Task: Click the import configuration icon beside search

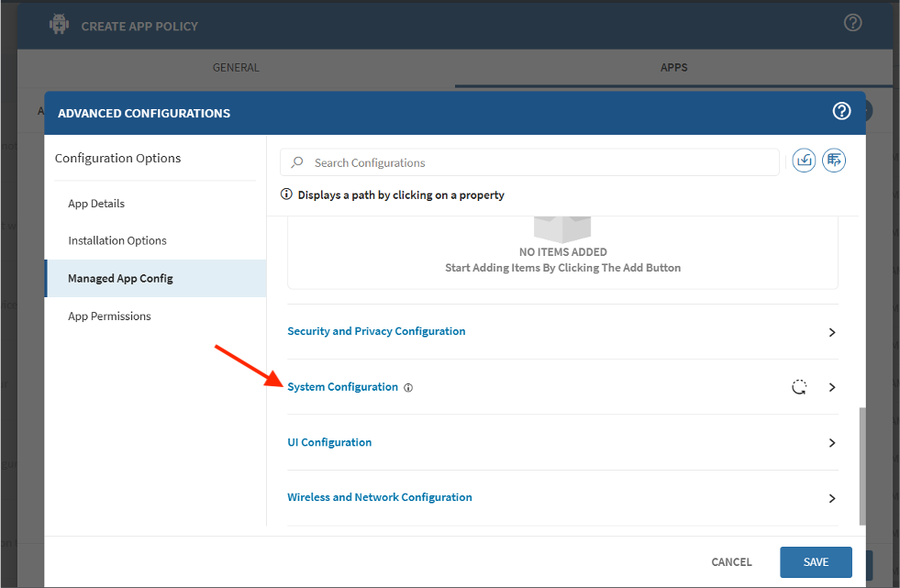Action: coord(804,161)
